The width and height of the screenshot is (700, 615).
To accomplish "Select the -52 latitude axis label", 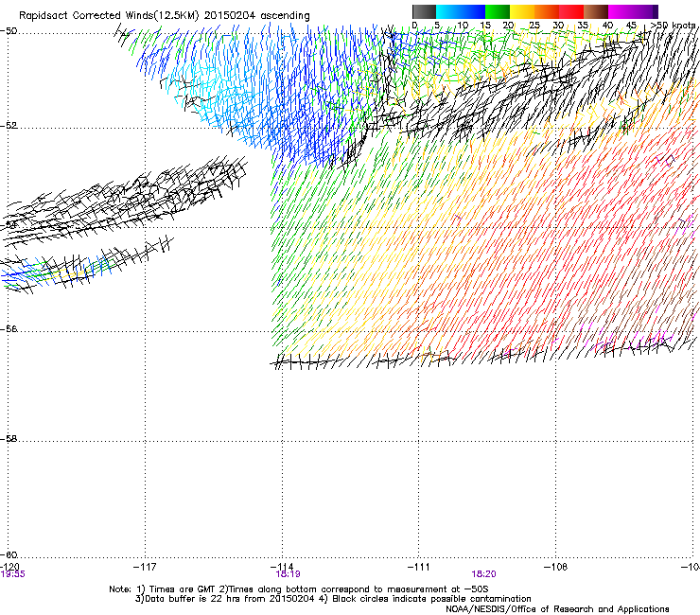I will coord(9,126).
